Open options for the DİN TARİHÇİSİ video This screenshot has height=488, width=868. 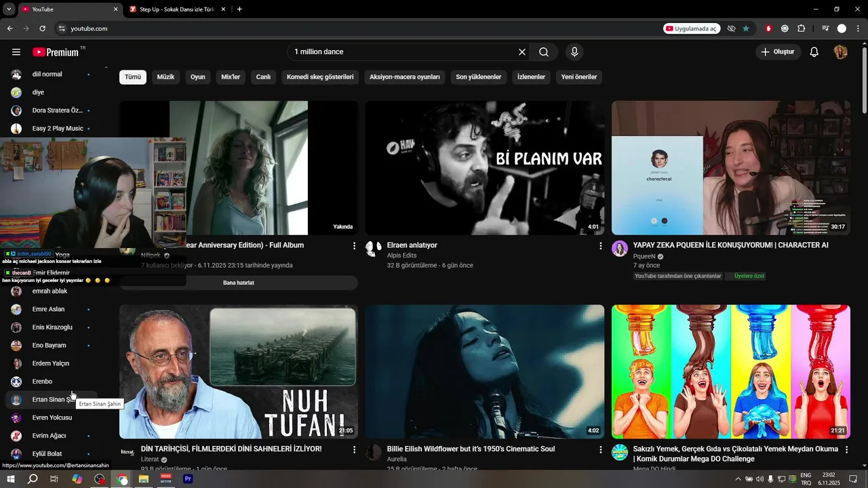click(x=354, y=449)
